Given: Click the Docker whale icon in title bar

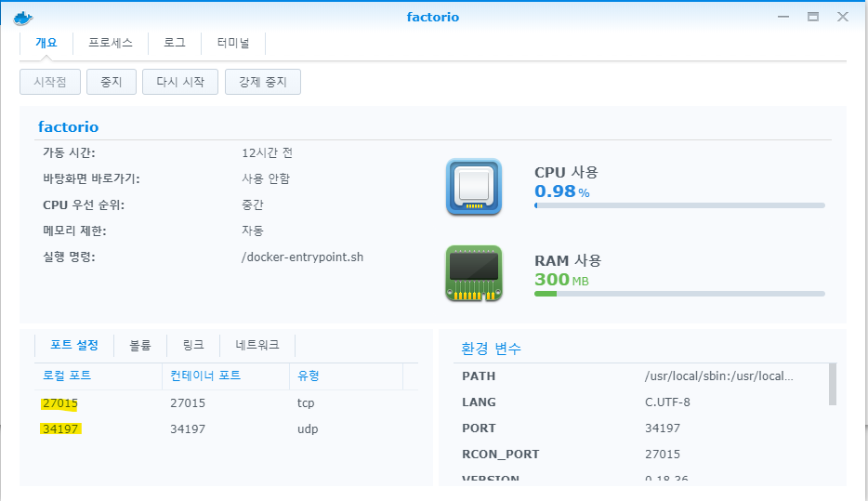Looking at the screenshot, I should 22,18.
